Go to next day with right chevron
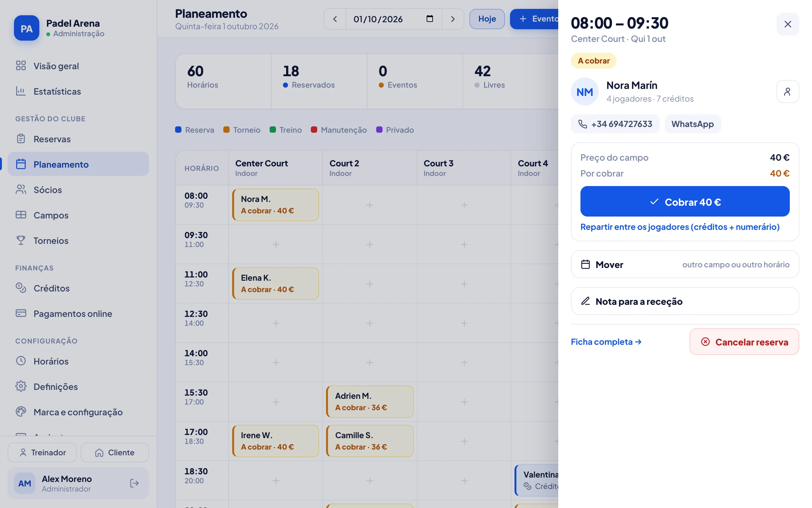The height and width of the screenshot is (508, 812). [453, 19]
